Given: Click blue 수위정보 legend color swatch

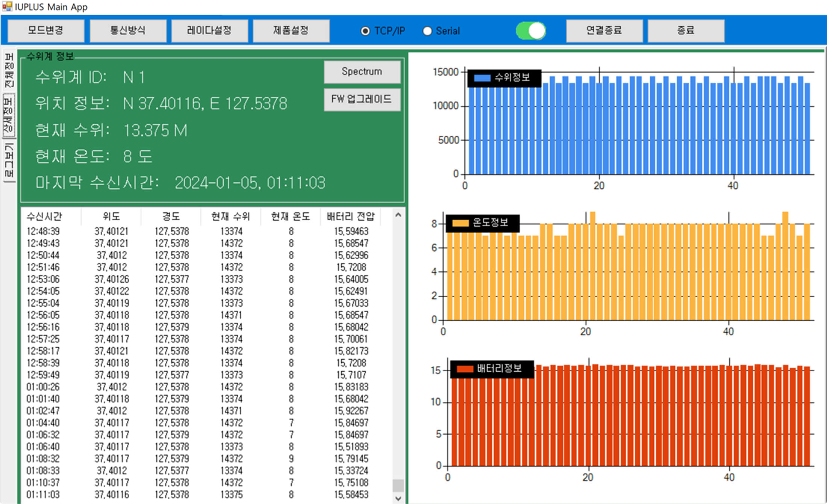Looking at the screenshot, I should click(x=482, y=78).
